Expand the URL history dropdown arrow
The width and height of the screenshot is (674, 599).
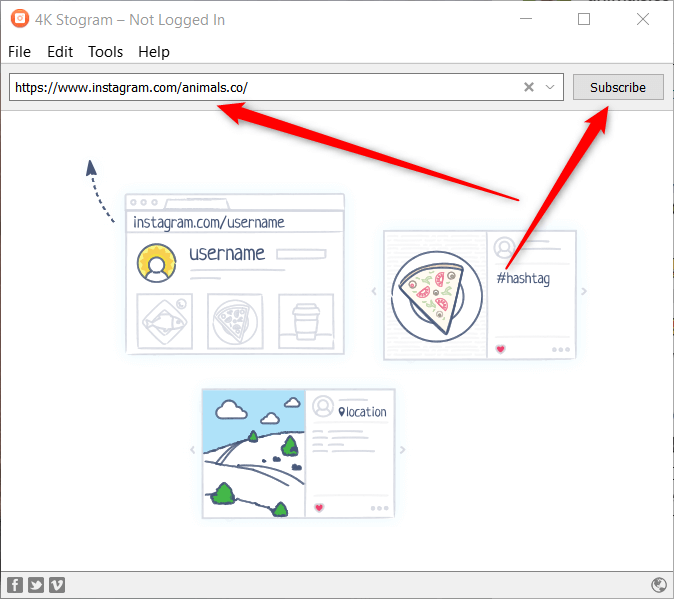(x=550, y=87)
